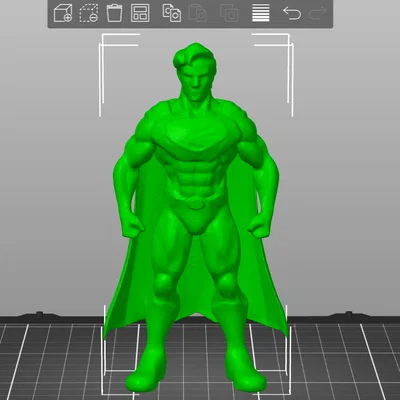Click the Delete all trash icon

[114, 13]
